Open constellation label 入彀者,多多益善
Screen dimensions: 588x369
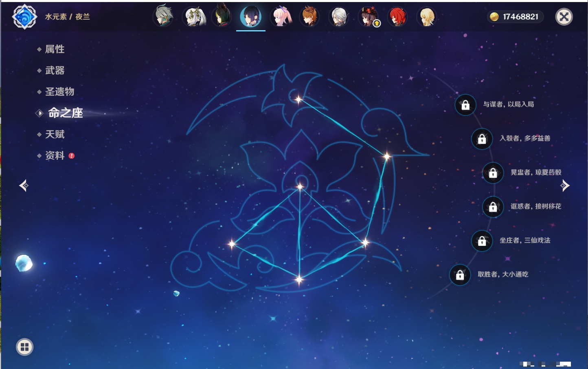525,138
